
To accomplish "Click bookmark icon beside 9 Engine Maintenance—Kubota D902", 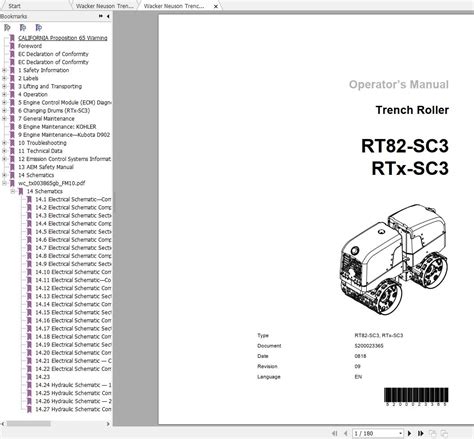I will [12, 135].
